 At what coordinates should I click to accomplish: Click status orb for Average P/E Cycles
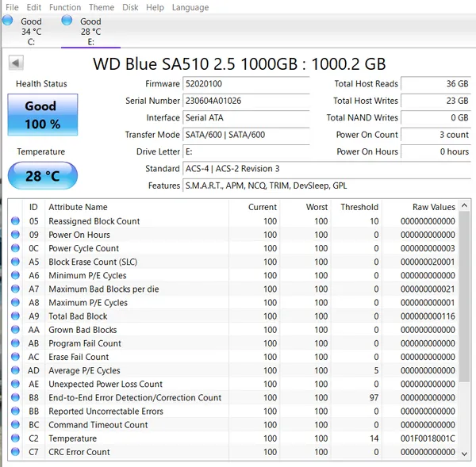coord(15,370)
